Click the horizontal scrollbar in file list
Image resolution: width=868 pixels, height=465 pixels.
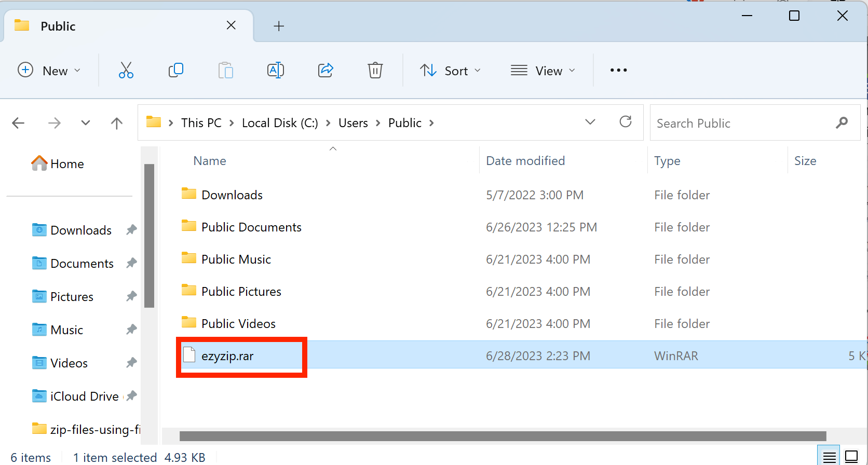[503, 436]
